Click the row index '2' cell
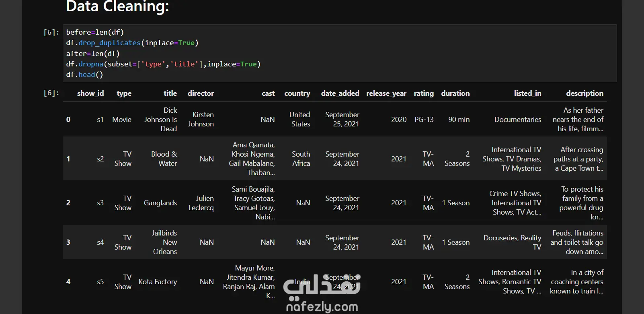The width and height of the screenshot is (644, 314). [68, 203]
